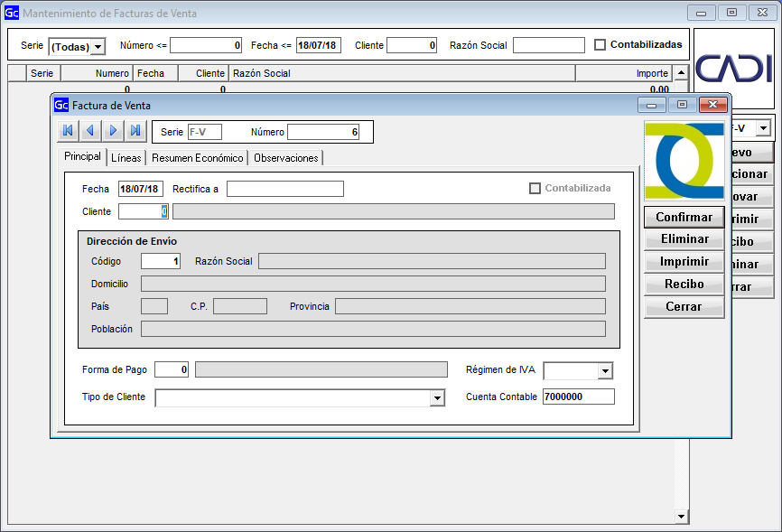Click main window Gc title icon

pos(12,14)
